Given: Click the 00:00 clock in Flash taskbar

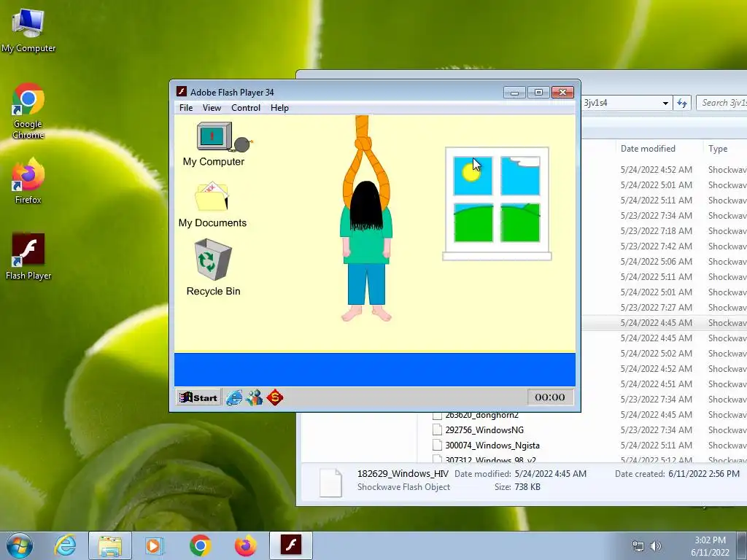Looking at the screenshot, I should coord(550,397).
